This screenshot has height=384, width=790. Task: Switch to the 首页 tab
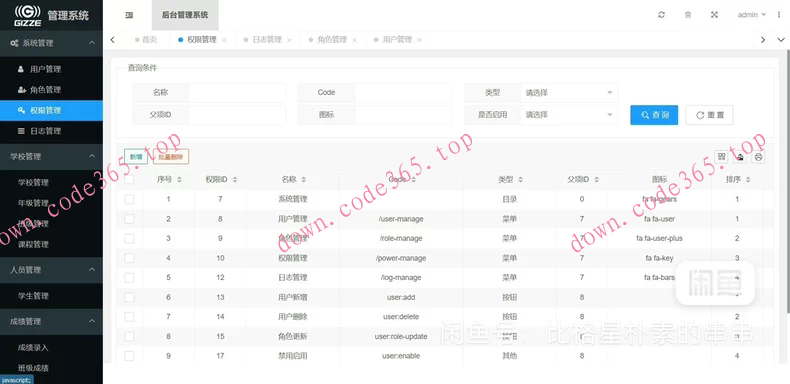(x=146, y=40)
